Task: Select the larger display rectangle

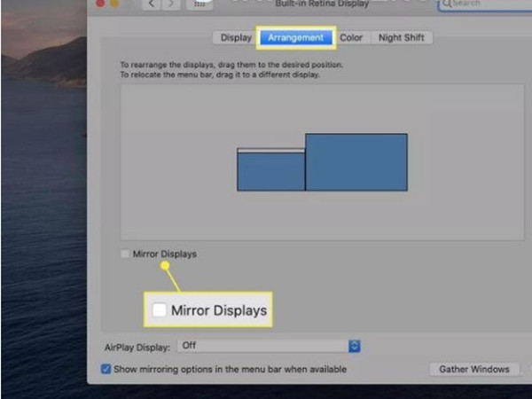Action: [x=356, y=162]
